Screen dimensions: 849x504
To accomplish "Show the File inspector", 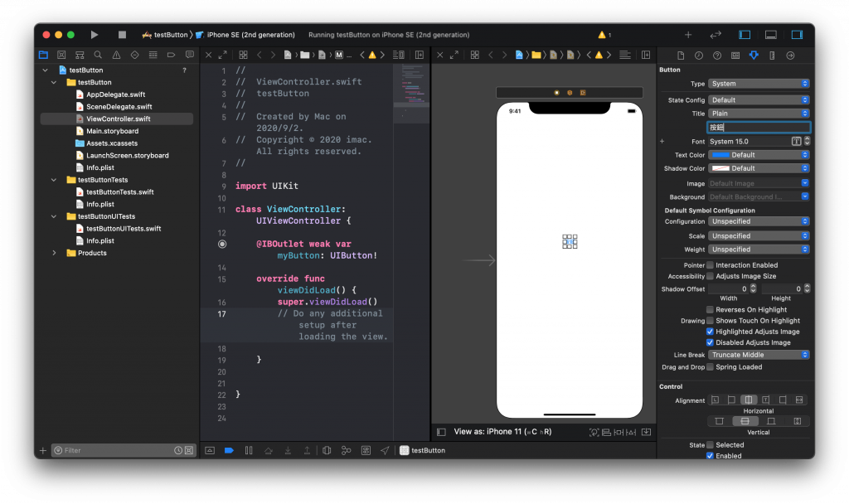I will point(681,56).
